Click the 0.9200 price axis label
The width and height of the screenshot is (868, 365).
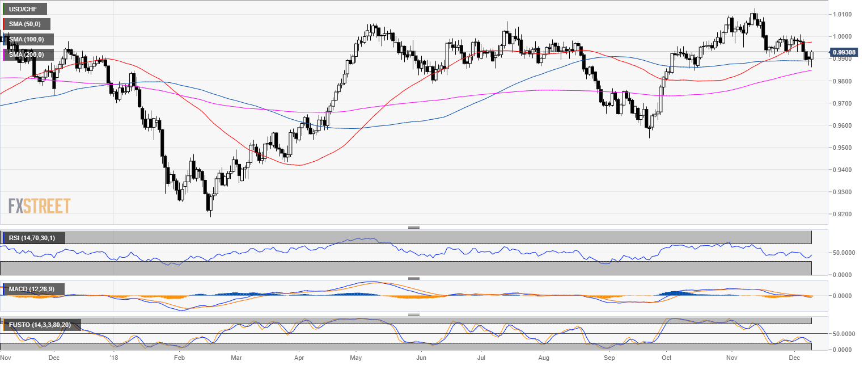click(x=842, y=214)
